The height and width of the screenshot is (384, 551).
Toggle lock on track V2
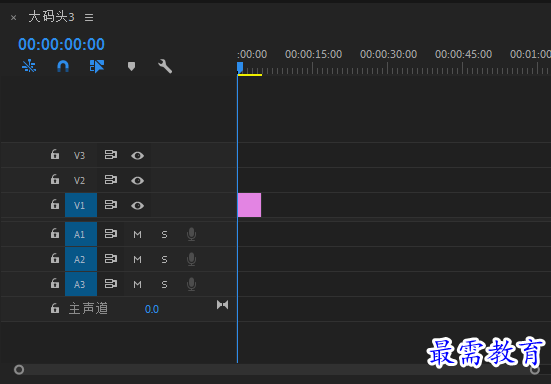[55, 180]
